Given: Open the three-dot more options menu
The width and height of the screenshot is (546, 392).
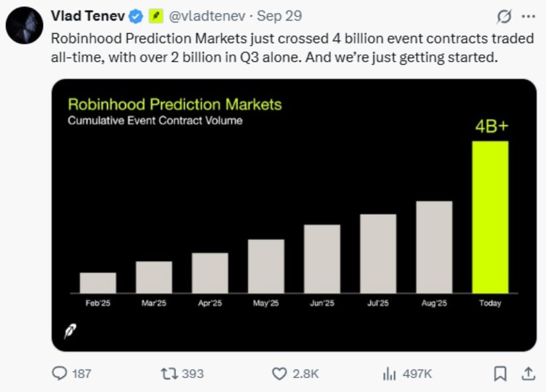Looking at the screenshot, I should (x=528, y=15).
